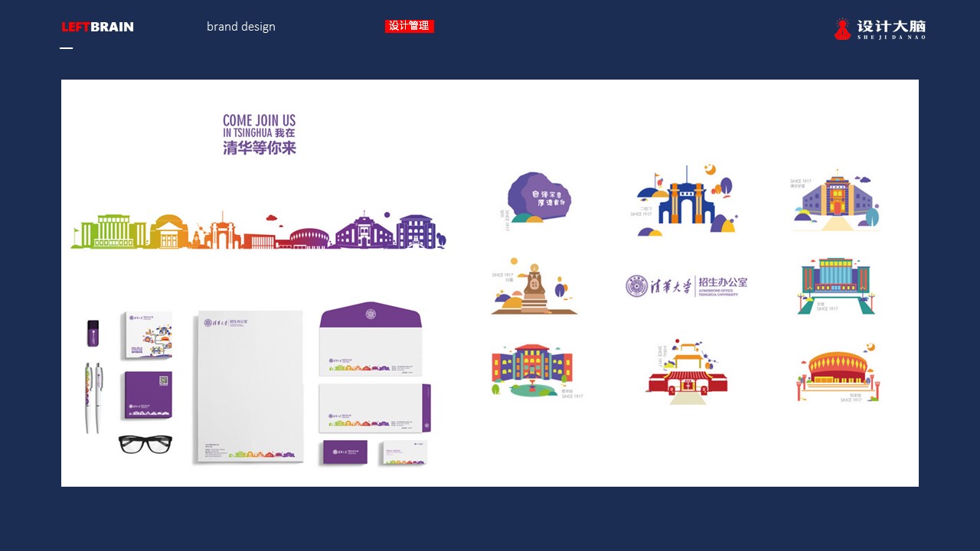Select the white letterhead sheet mockup
The height and width of the screenshot is (551, 980).
250,386
